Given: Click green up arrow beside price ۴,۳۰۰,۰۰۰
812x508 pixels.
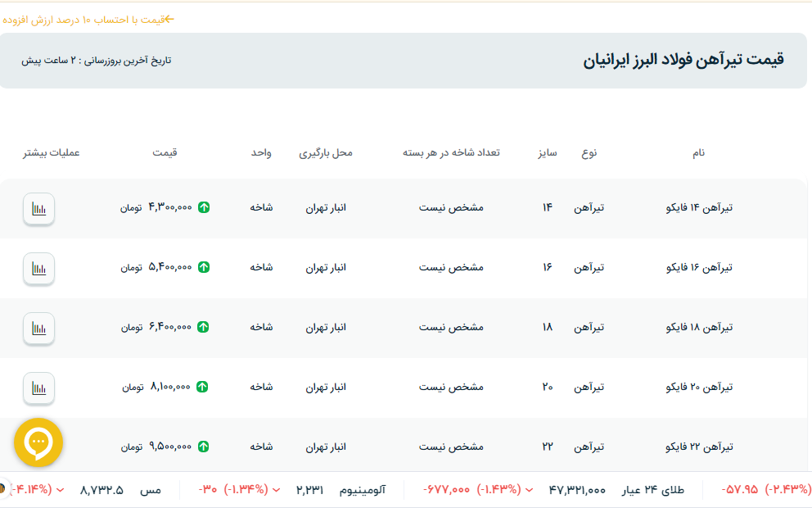Looking at the screenshot, I should [x=204, y=208].
